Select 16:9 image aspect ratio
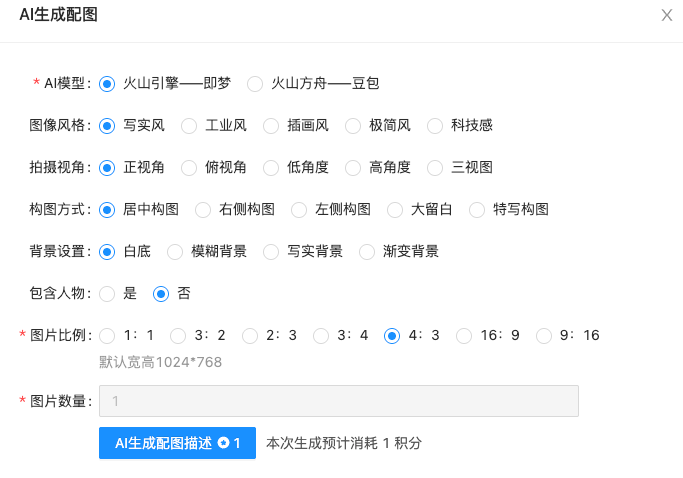The width and height of the screenshot is (683, 478). [465, 336]
